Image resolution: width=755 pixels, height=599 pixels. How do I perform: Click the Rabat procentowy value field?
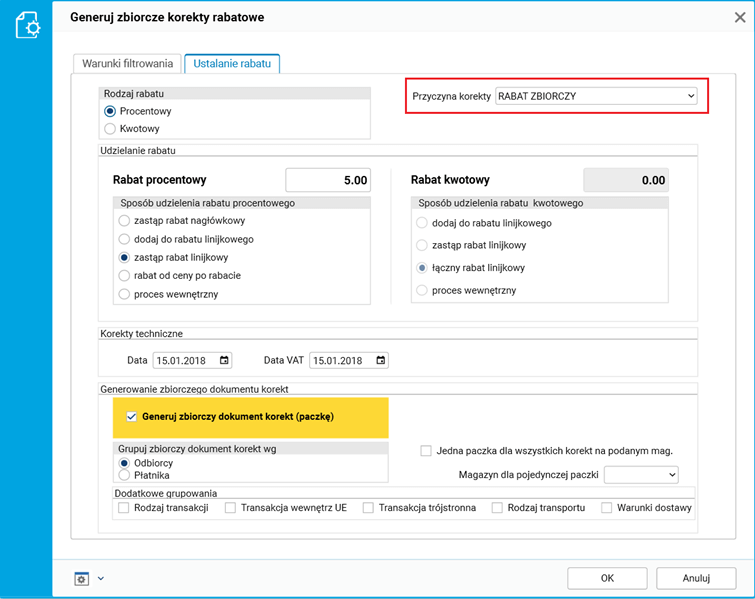click(x=328, y=180)
